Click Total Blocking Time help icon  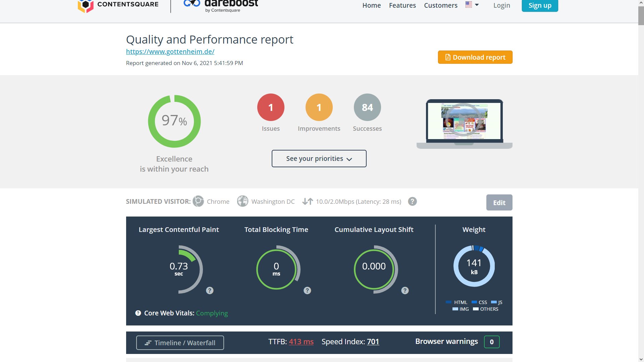pos(307,291)
